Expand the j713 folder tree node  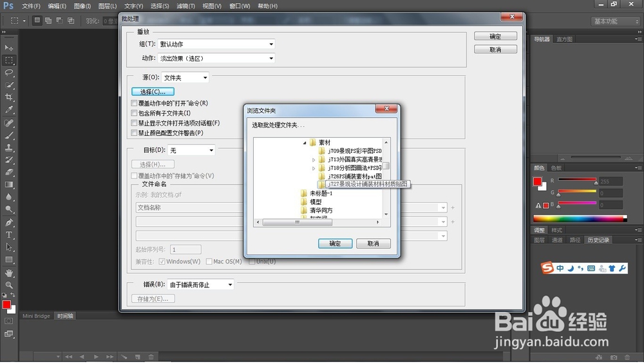(x=314, y=160)
